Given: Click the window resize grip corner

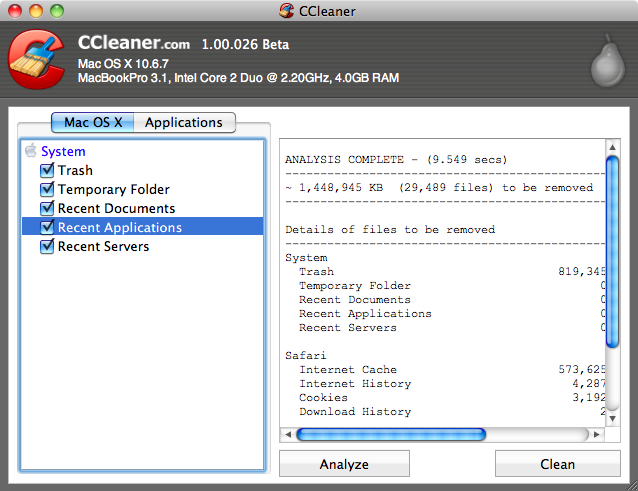Looking at the screenshot, I should [x=632, y=485].
